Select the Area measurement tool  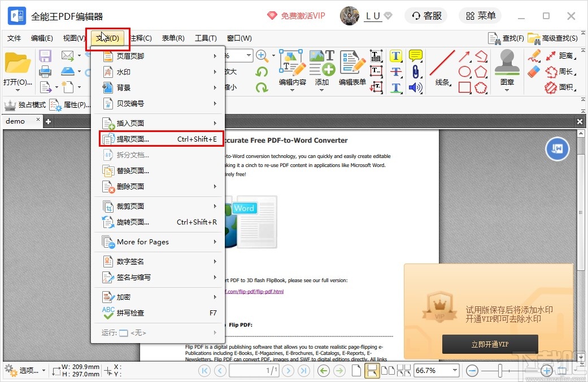(561, 87)
